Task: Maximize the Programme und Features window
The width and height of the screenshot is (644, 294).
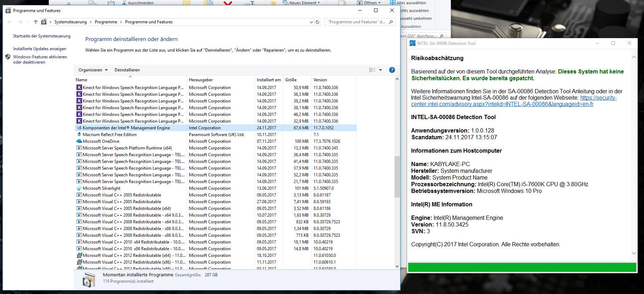Action: coord(376,11)
